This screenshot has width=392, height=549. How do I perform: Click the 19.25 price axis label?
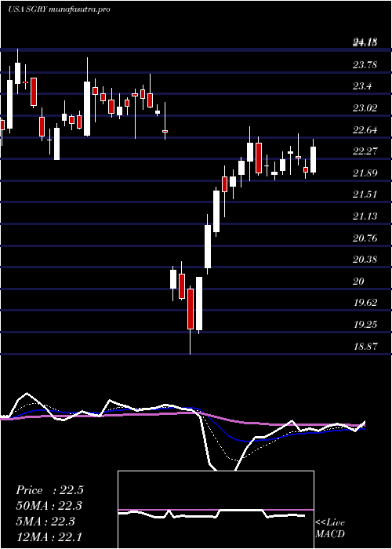point(365,325)
